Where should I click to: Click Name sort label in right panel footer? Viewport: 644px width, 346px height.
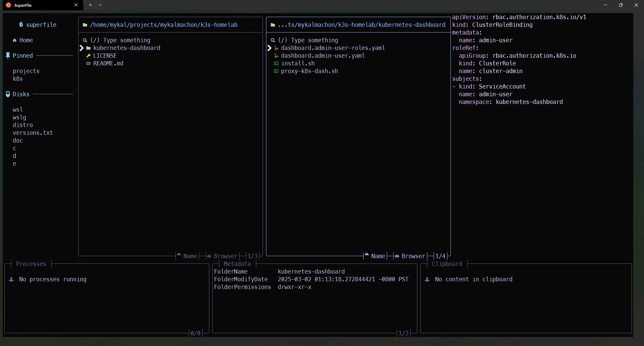pyautogui.click(x=378, y=256)
